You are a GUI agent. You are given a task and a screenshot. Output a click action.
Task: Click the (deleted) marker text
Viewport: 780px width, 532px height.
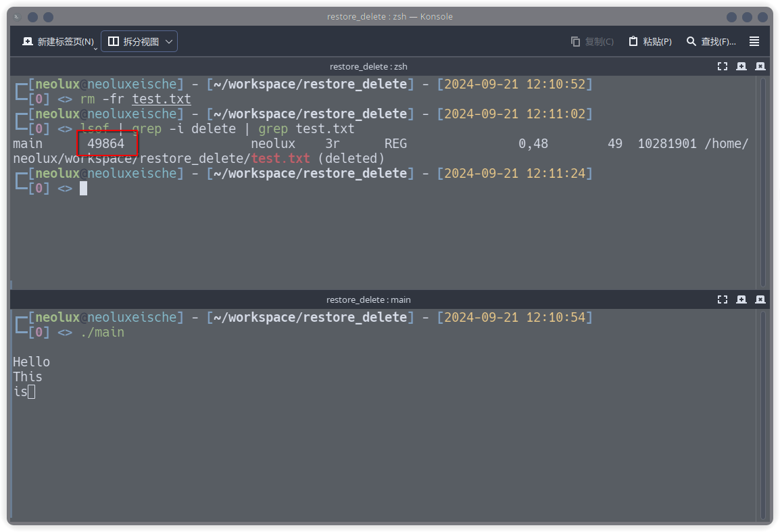pyautogui.click(x=351, y=159)
